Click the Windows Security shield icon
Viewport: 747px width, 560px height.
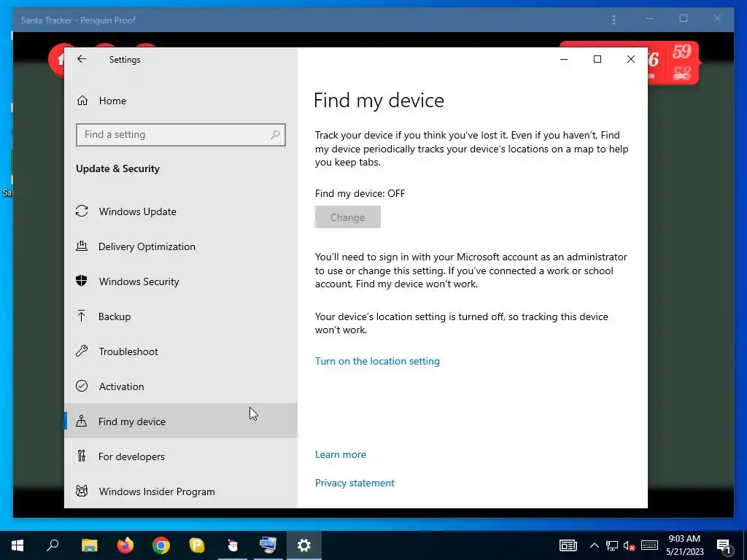click(x=82, y=281)
